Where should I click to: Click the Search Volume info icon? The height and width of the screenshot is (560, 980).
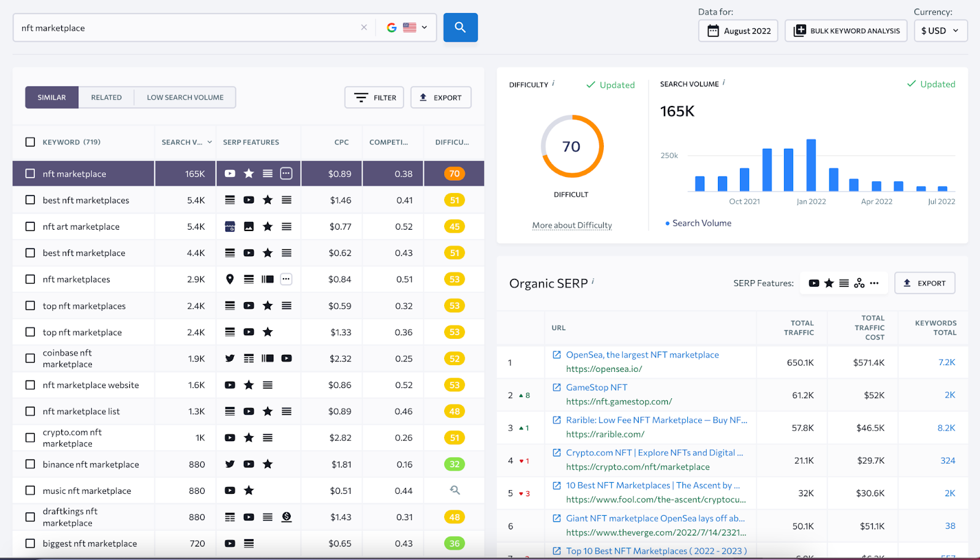point(724,82)
